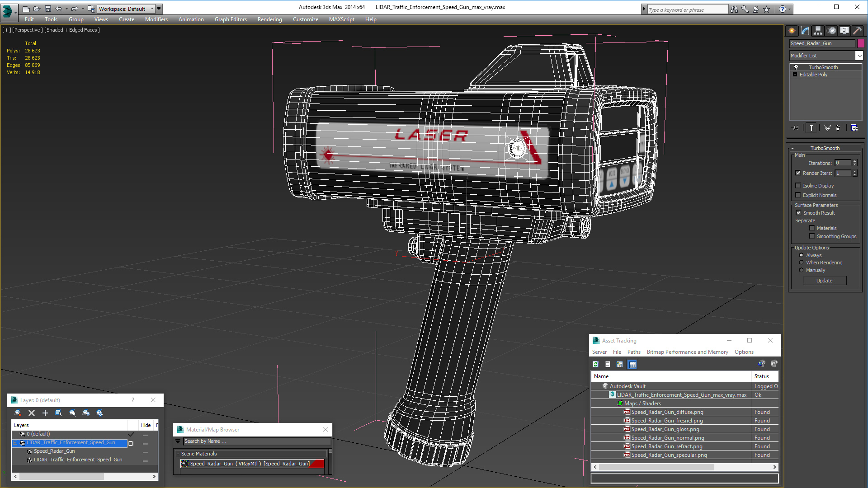The image size is (868, 488).
Task: Click the binoculars search icon in title bar
Action: point(734,9)
